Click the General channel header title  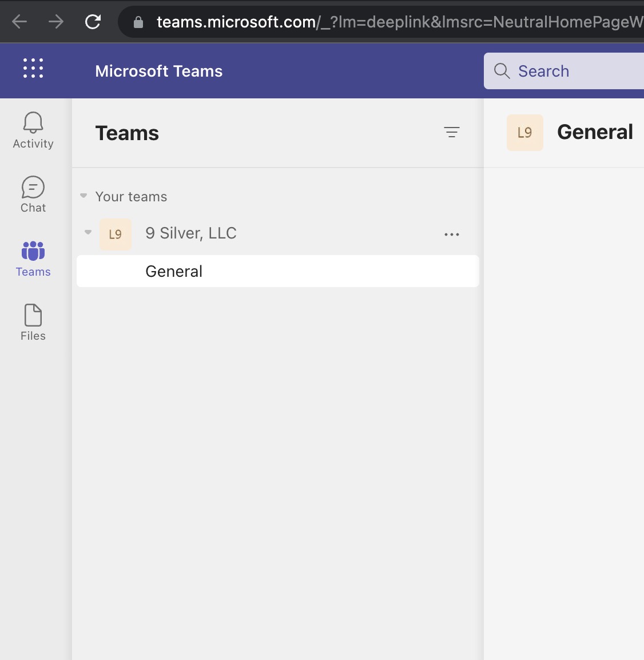coord(595,132)
